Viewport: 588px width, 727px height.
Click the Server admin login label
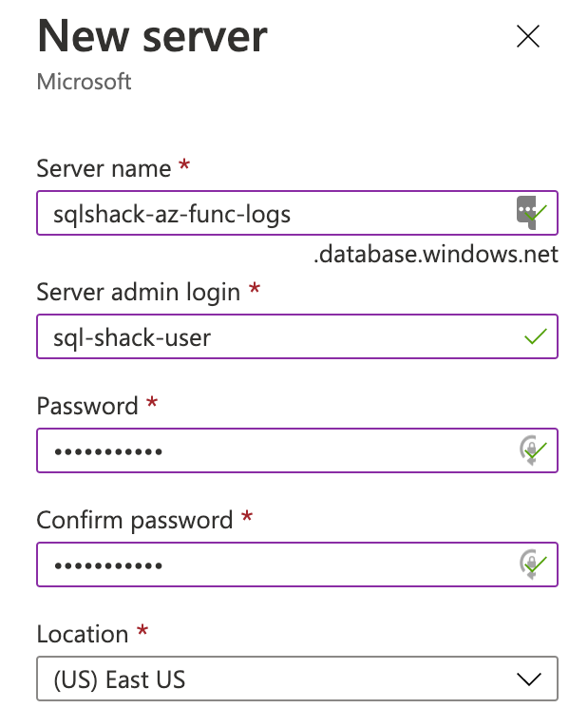pyautogui.click(x=139, y=292)
